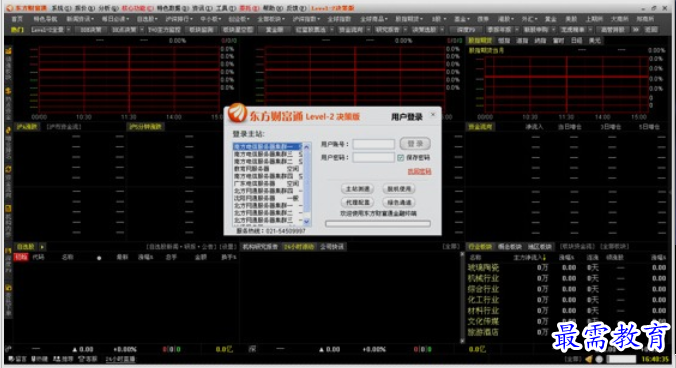Viewport: 676px width, 368px height.
Task: Click the third left sidebar icon
Action: (8, 130)
